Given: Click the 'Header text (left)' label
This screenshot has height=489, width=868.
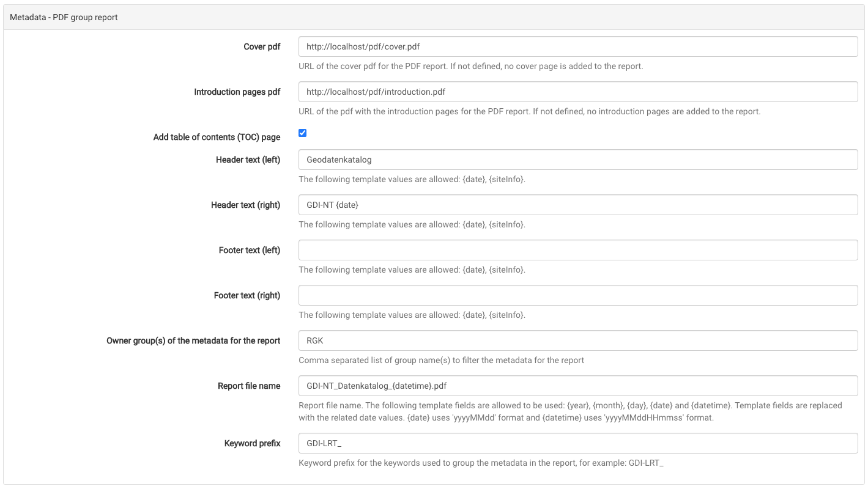Looking at the screenshot, I should 248,160.
